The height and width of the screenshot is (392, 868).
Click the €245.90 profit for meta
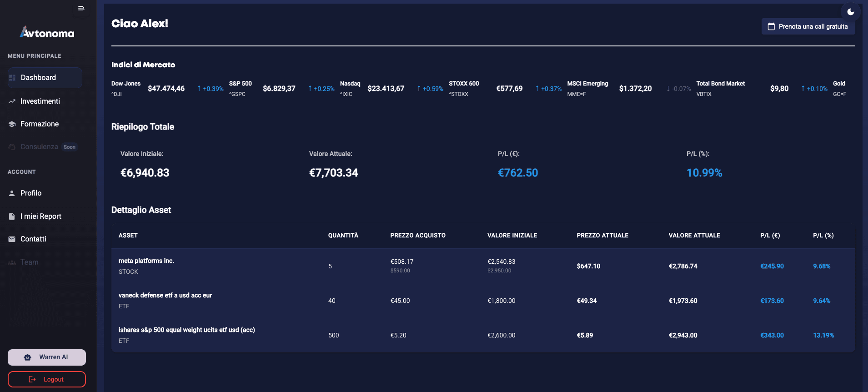[x=772, y=266]
